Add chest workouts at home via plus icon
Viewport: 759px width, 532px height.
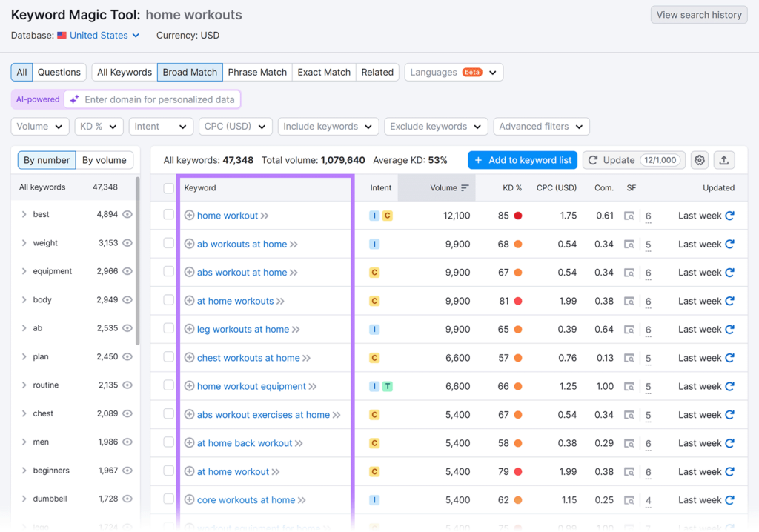click(189, 358)
